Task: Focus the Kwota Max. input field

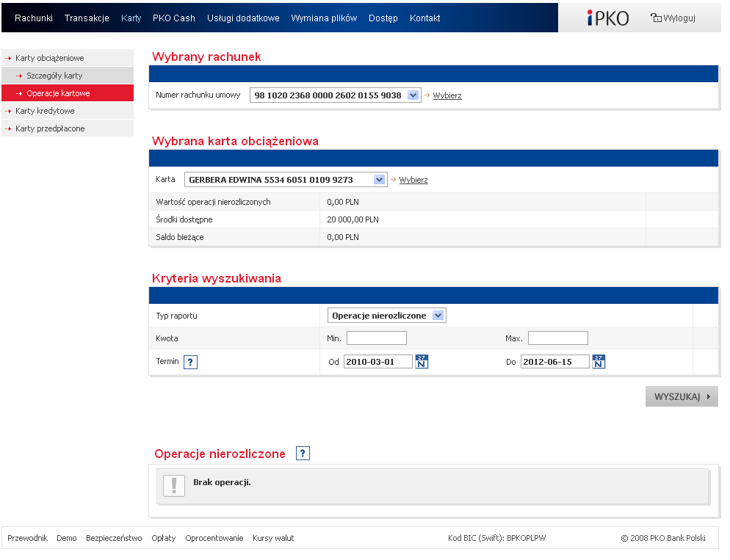Action: (557, 338)
